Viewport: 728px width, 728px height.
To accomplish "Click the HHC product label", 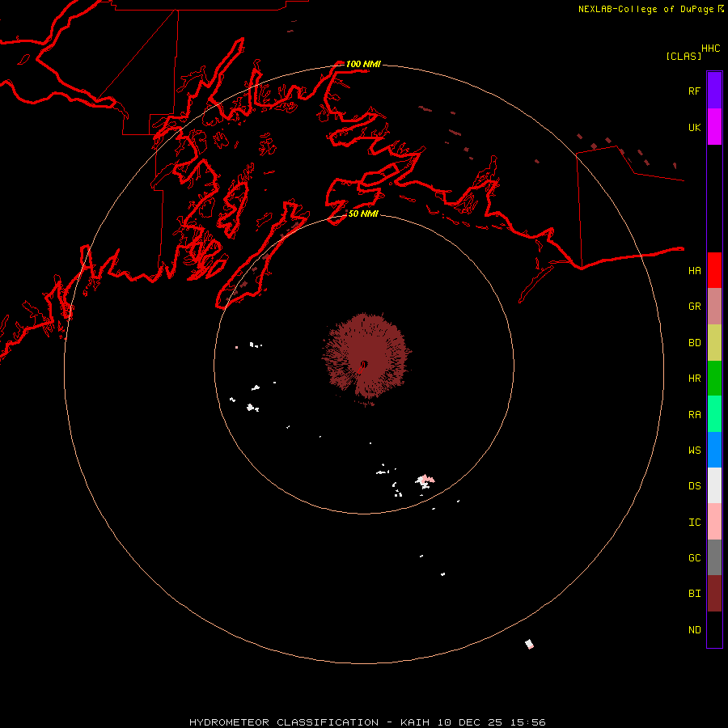I will (711, 49).
